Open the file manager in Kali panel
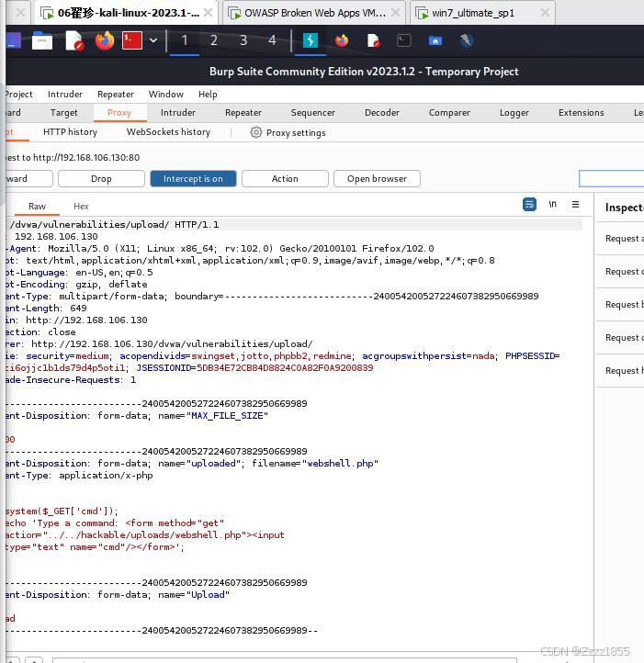This screenshot has height=663, width=644. pos(42,41)
